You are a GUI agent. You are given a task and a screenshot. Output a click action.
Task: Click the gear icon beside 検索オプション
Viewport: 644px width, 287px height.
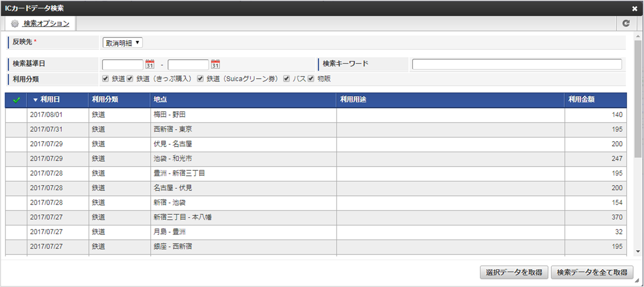point(15,24)
